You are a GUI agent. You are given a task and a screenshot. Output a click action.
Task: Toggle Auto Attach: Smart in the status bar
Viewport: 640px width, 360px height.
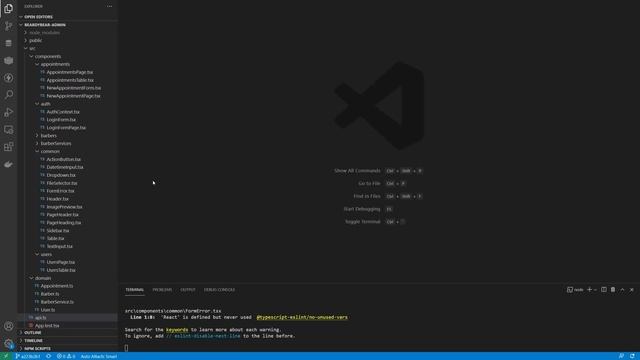(99, 356)
